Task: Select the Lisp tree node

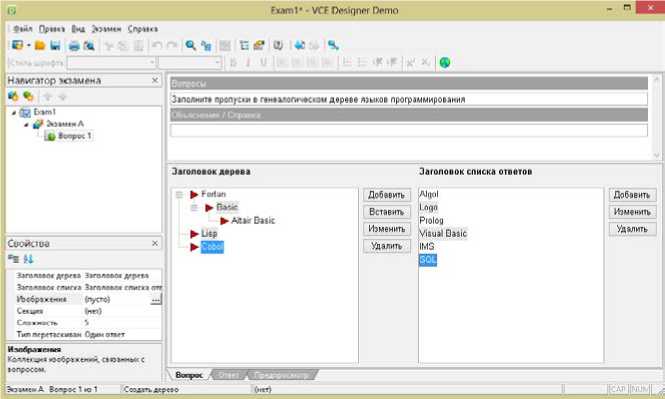Action: tap(209, 234)
